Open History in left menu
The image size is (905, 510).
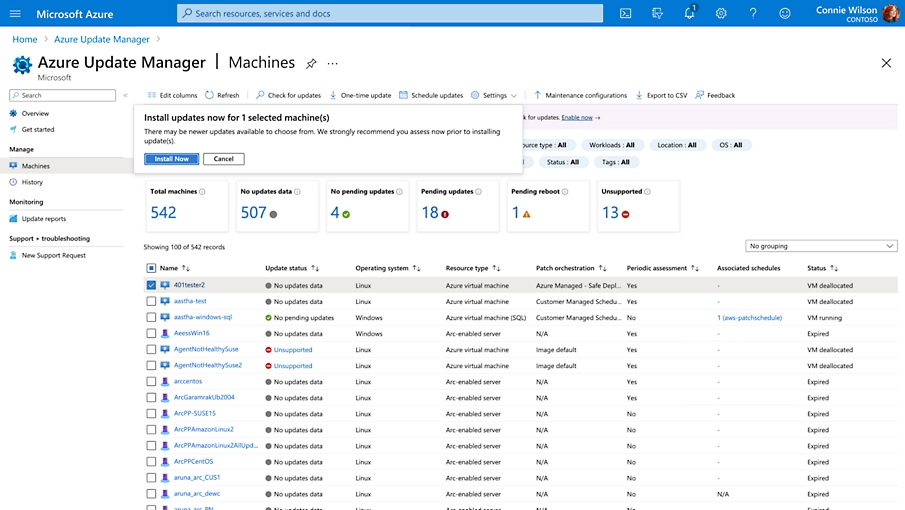click(32, 182)
